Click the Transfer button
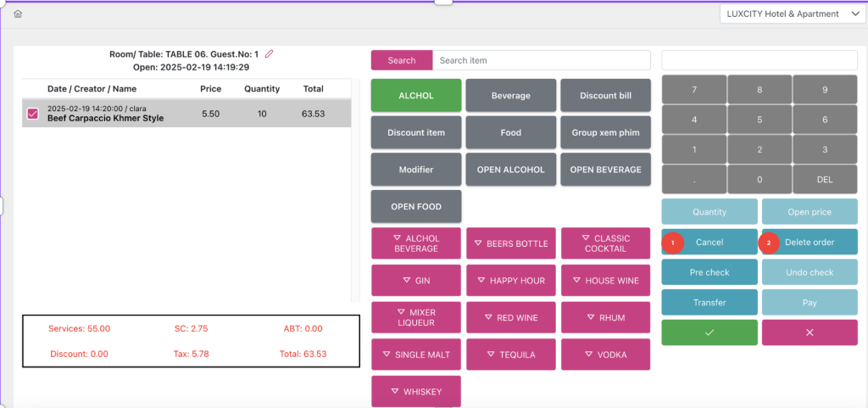 pos(709,302)
